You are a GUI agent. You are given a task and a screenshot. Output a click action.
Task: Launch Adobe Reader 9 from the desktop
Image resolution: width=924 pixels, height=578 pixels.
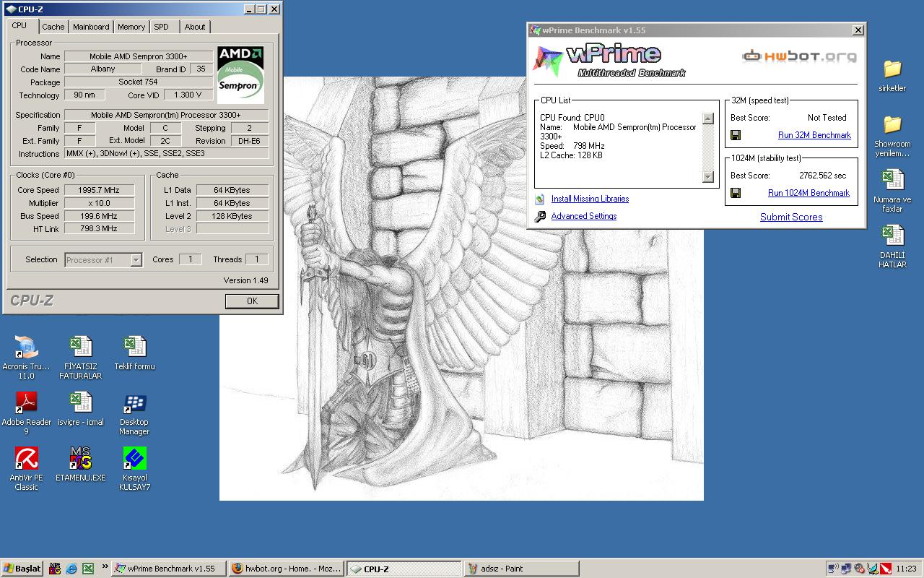pyautogui.click(x=27, y=403)
